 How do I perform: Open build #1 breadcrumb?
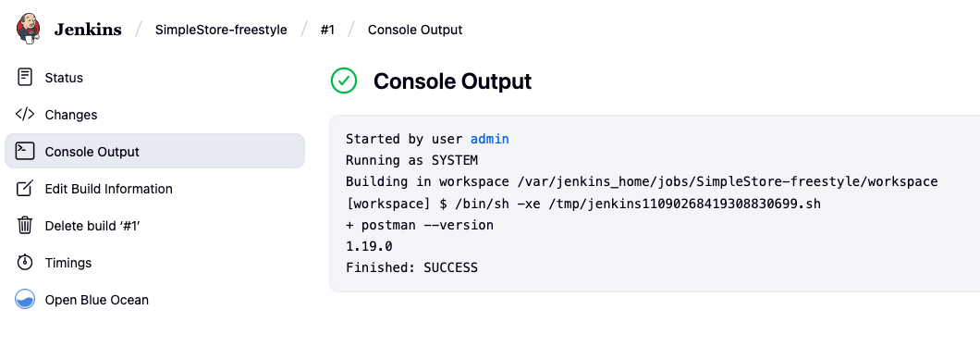click(x=327, y=30)
